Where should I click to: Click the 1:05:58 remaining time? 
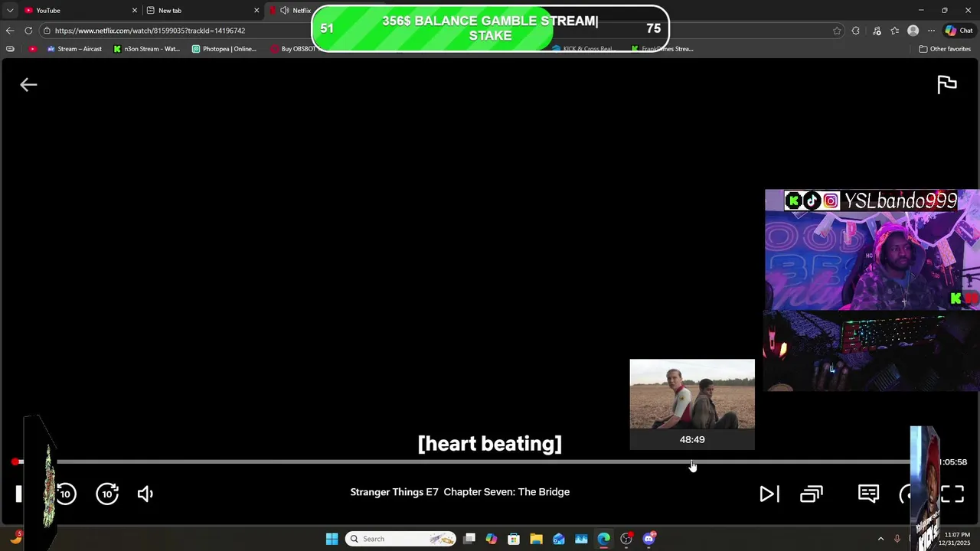[x=953, y=462]
